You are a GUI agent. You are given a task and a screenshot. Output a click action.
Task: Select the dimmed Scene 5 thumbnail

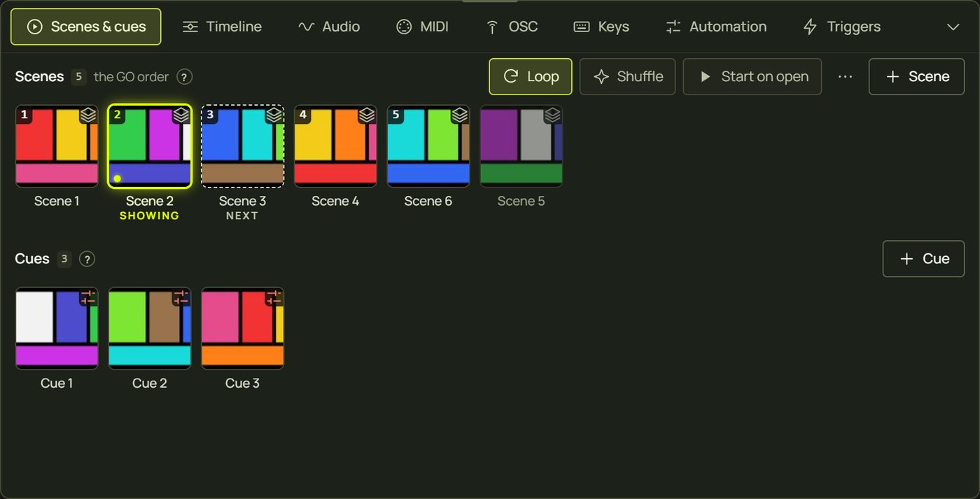tap(521, 146)
